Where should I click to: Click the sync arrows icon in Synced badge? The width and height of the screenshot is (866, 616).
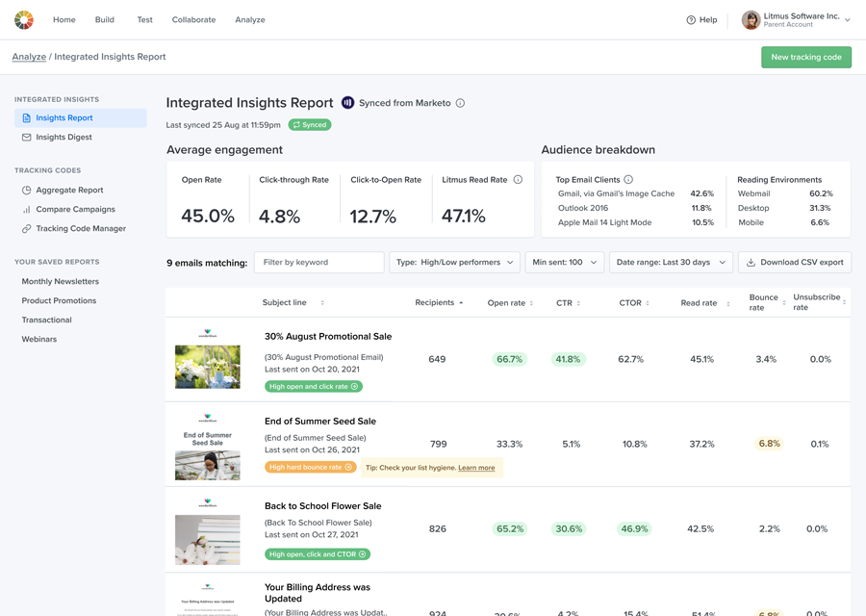[296, 125]
